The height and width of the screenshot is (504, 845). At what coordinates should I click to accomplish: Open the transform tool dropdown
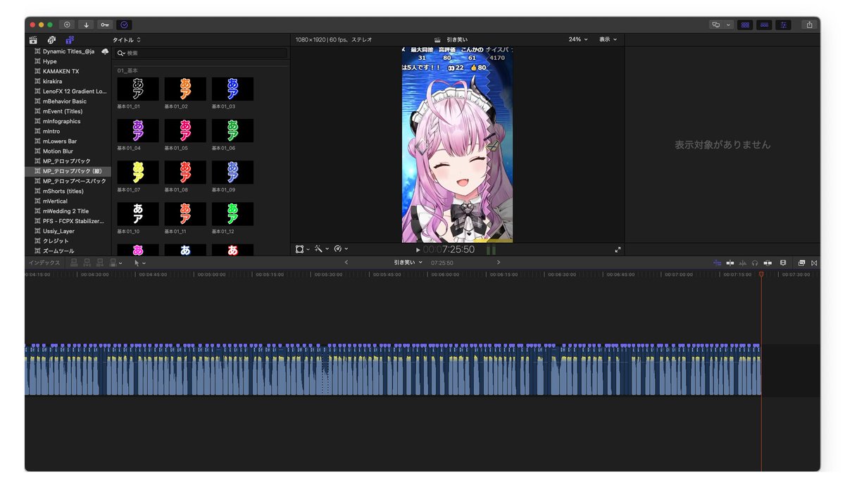pyautogui.click(x=303, y=249)
